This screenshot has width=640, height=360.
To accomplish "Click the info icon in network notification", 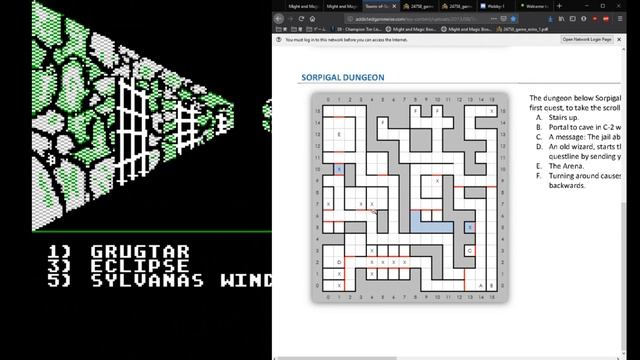I will pos(279,40).
